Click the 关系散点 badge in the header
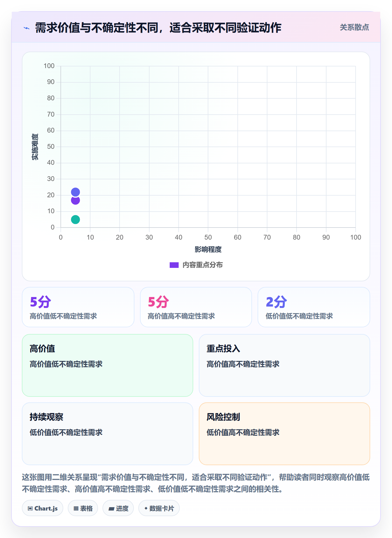This screenshot has height=538, width=392. [x=354, y=27]
